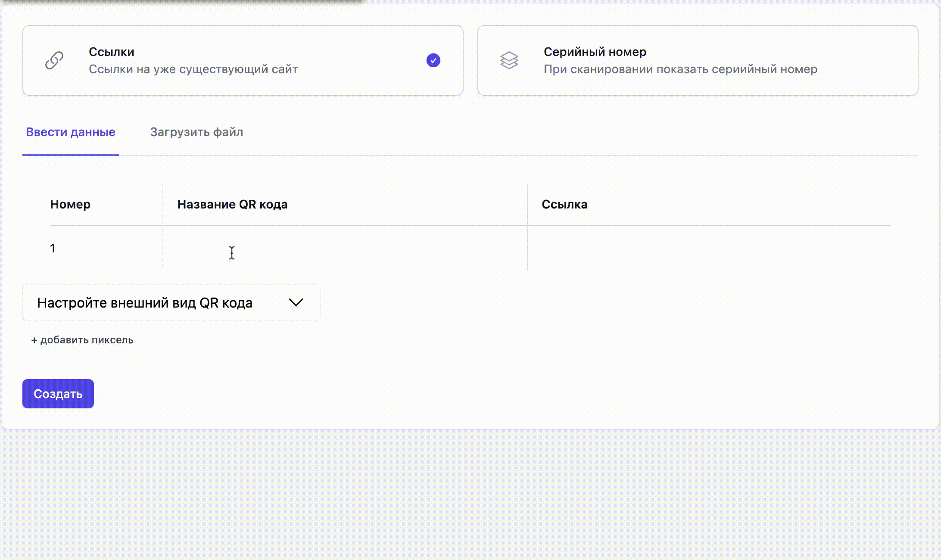Click the Номер column header
The height and width of the screenshot is (560, 941).
[x=70, y=204]
